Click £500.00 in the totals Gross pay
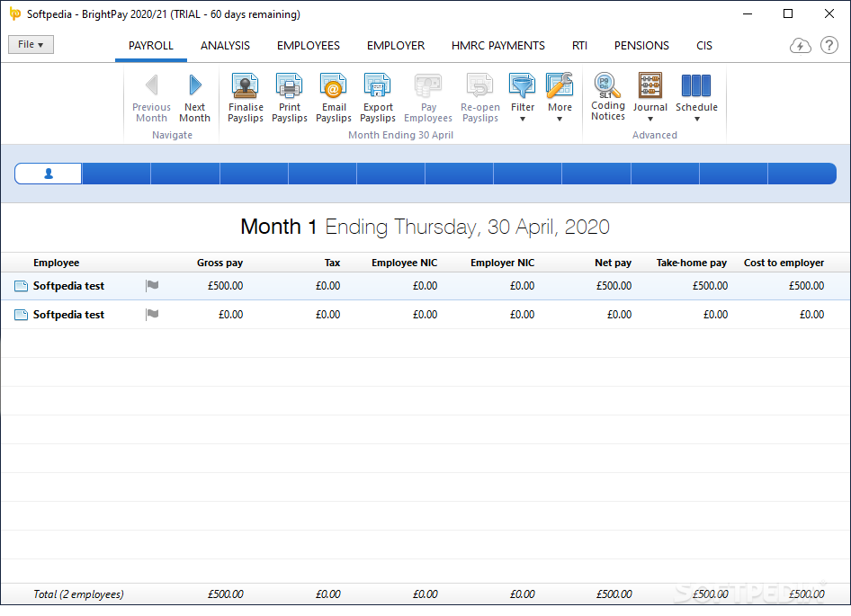The width and height of the screenshot is (851, 616). pos(225,594)
